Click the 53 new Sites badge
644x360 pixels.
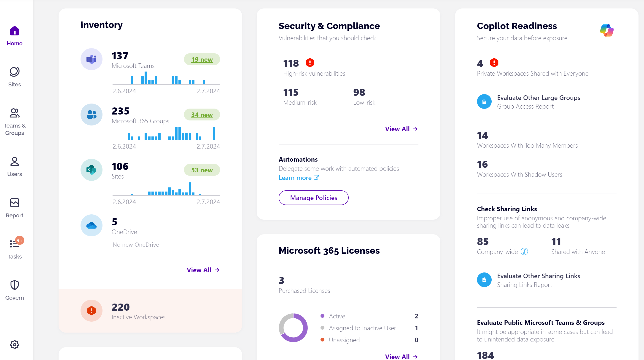(202, 170)
